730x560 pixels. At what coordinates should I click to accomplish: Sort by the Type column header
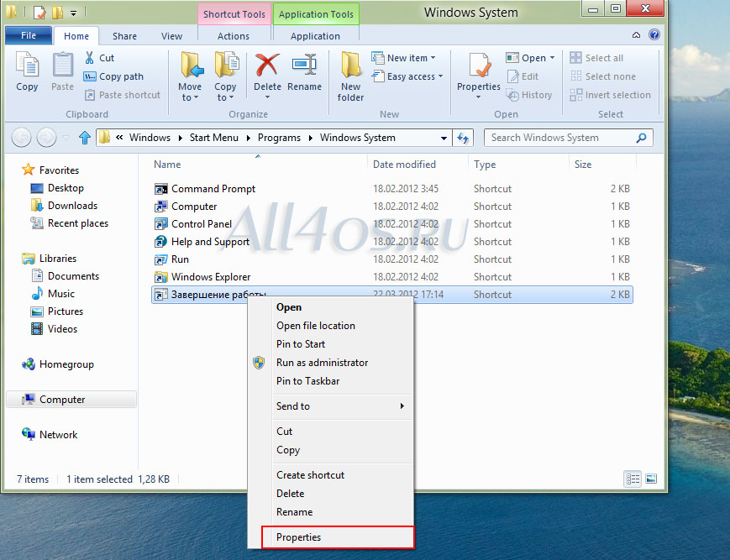pos(485,165)
